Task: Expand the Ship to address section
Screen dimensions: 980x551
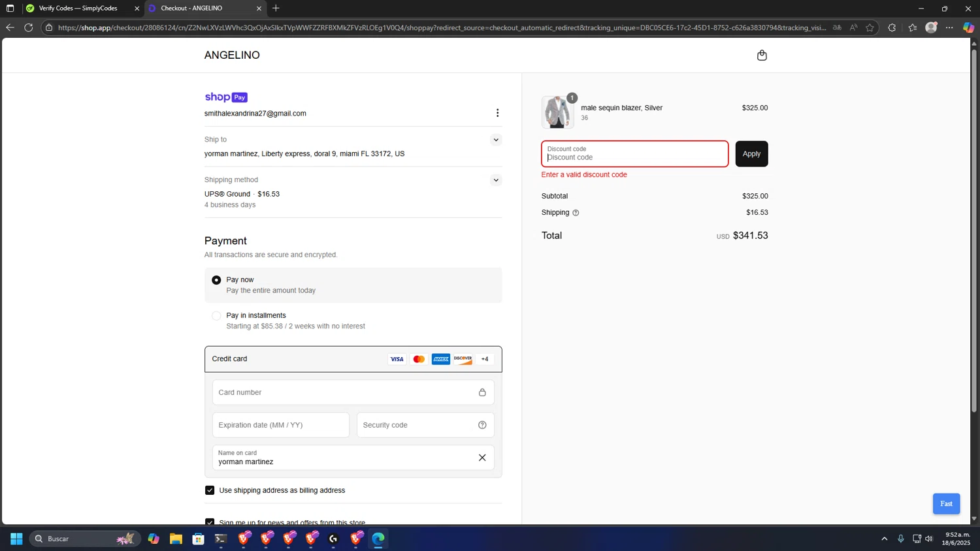Action: tap(496, 140)
